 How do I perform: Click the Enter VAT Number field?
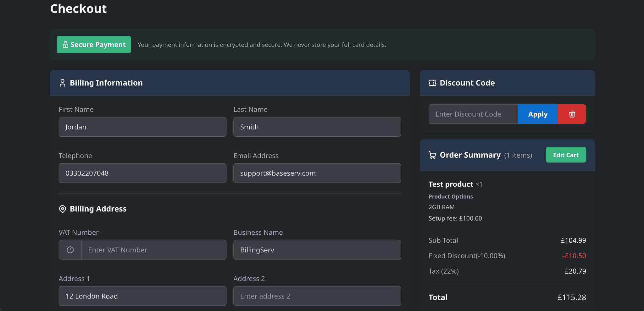click(154, 250)
